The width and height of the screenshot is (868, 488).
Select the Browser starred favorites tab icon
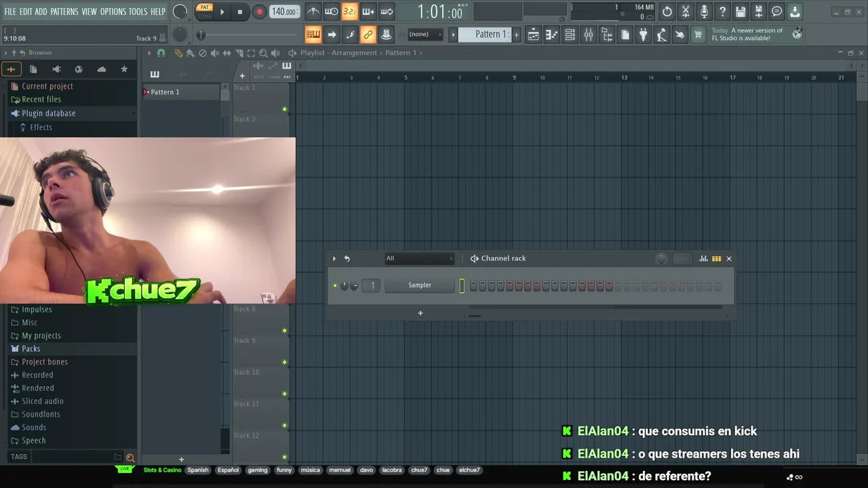tap(124, 69)
